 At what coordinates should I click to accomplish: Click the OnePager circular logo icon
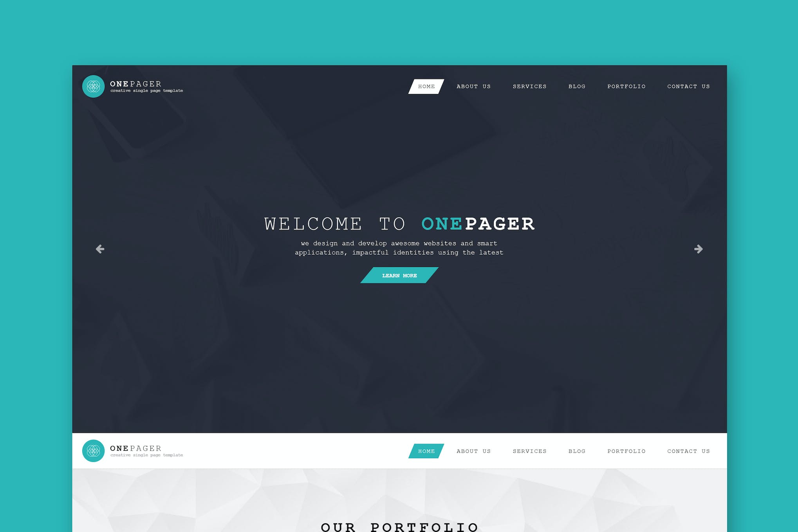92,86
